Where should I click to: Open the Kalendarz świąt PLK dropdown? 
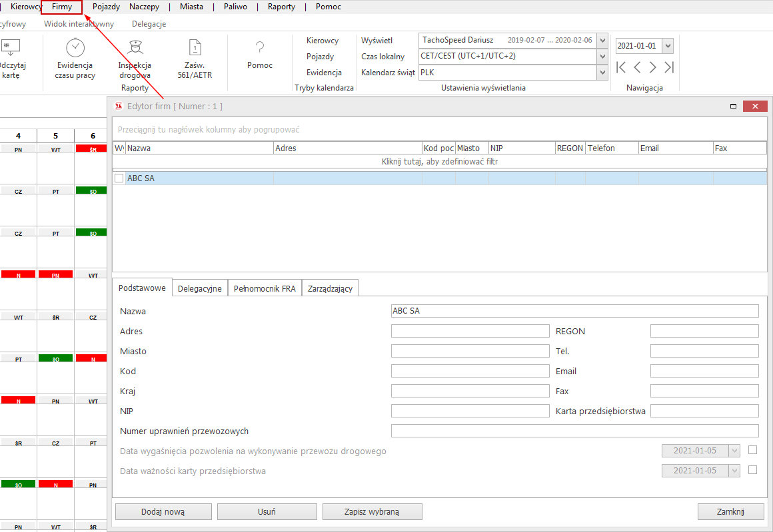(602, 73)
